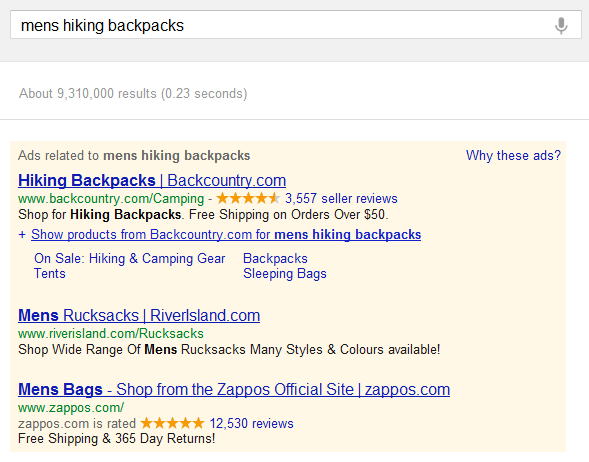Click the www.riverisland.com/Rucksacks display URL

(x=111, y=334)
